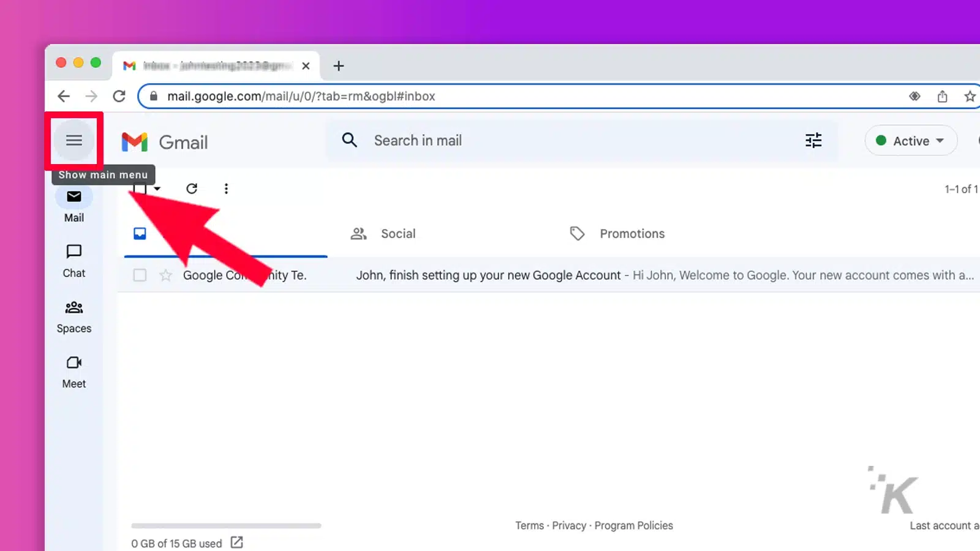
Task: Switch to the Primary inbox tab
Action: [x=225, y=234]
